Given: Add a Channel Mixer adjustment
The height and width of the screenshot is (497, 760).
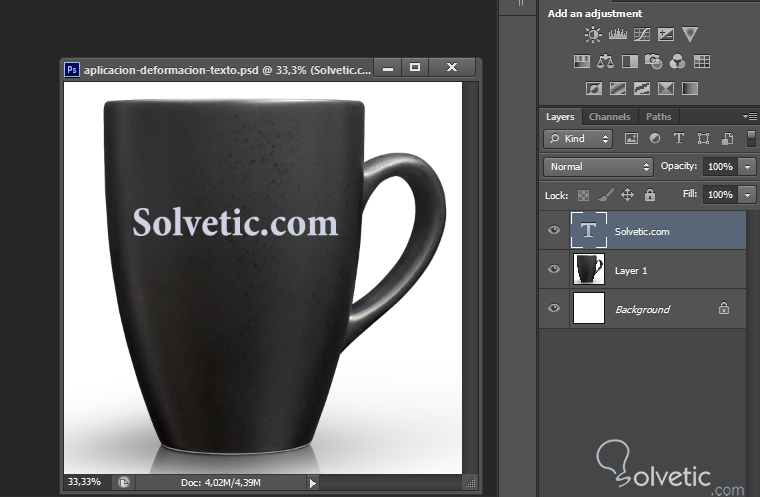Looking at the screenshot, I should point(677,62).
